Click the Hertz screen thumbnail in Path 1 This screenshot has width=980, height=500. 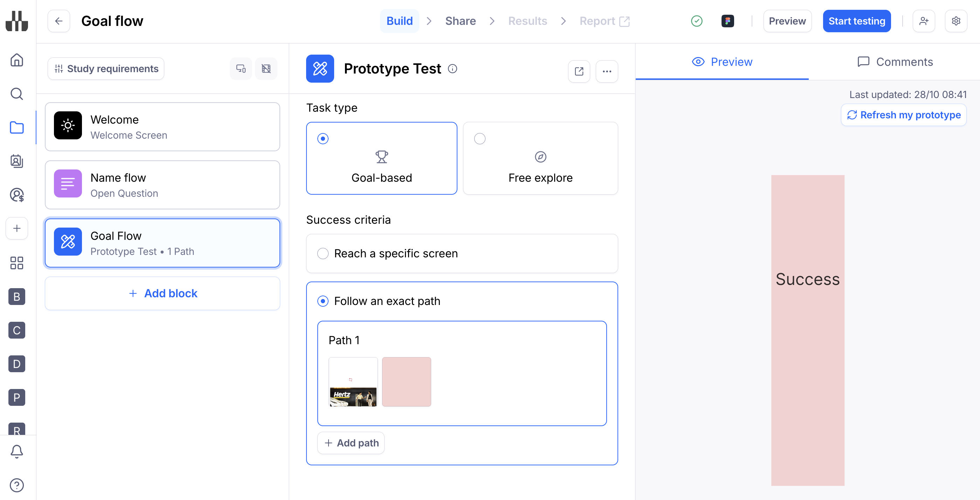353,382
